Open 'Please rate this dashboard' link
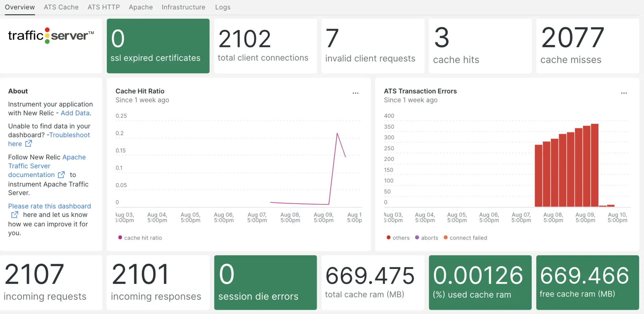 pos(49,206)
